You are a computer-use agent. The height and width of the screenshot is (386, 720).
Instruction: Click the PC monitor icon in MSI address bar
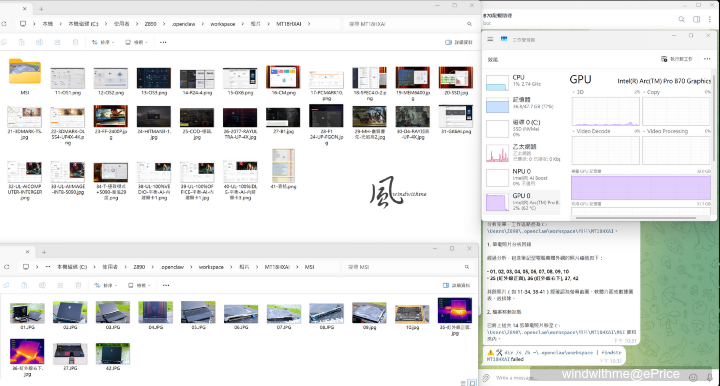pyautogui.click(x=26, y=267)
